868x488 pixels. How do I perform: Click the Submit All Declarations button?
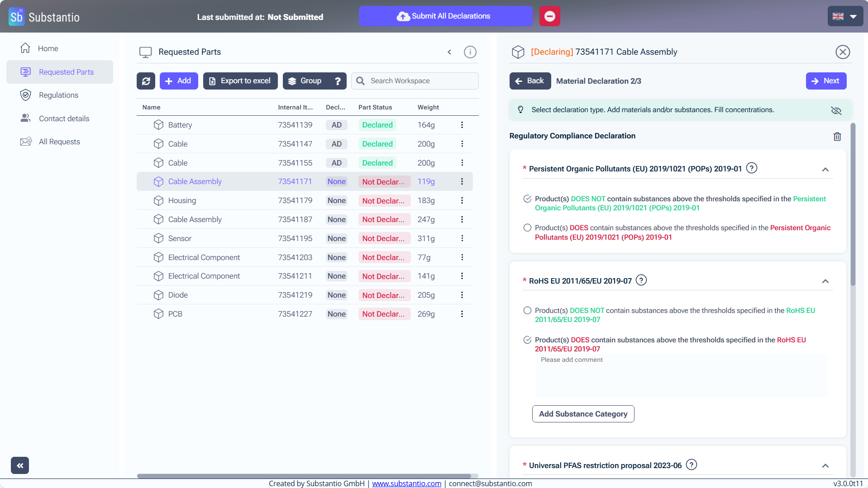coord(445,16)
